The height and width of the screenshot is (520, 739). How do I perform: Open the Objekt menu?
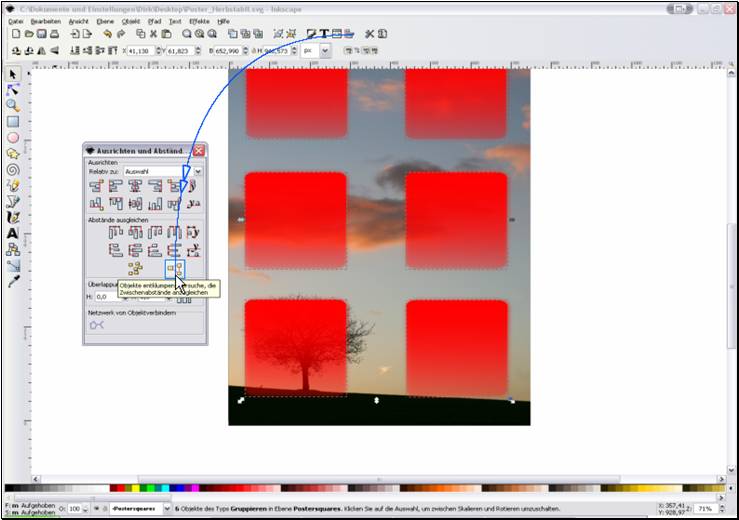(x=130, y=20)
